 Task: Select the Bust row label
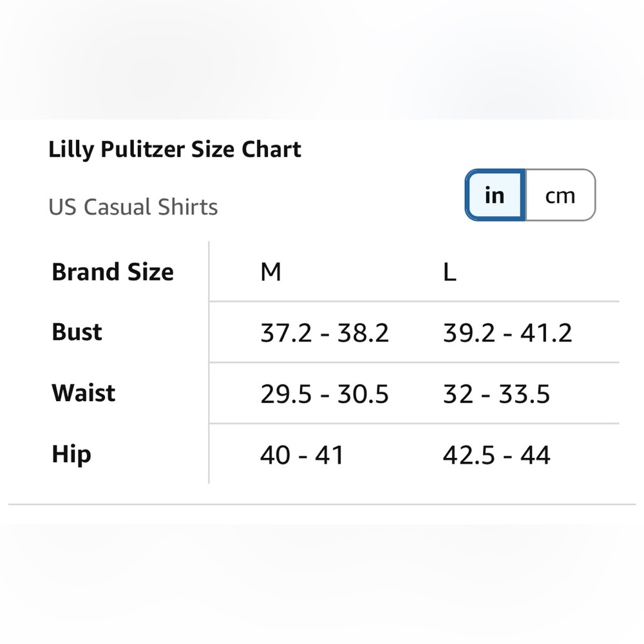[x=77, y=332]
